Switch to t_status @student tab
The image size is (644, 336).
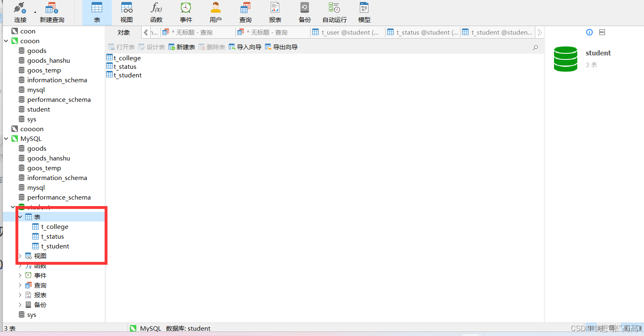423,32
